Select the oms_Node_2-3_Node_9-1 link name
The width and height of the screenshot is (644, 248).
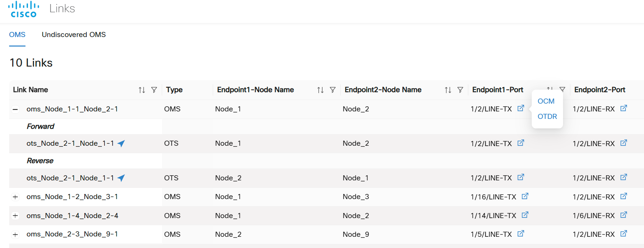72,234
